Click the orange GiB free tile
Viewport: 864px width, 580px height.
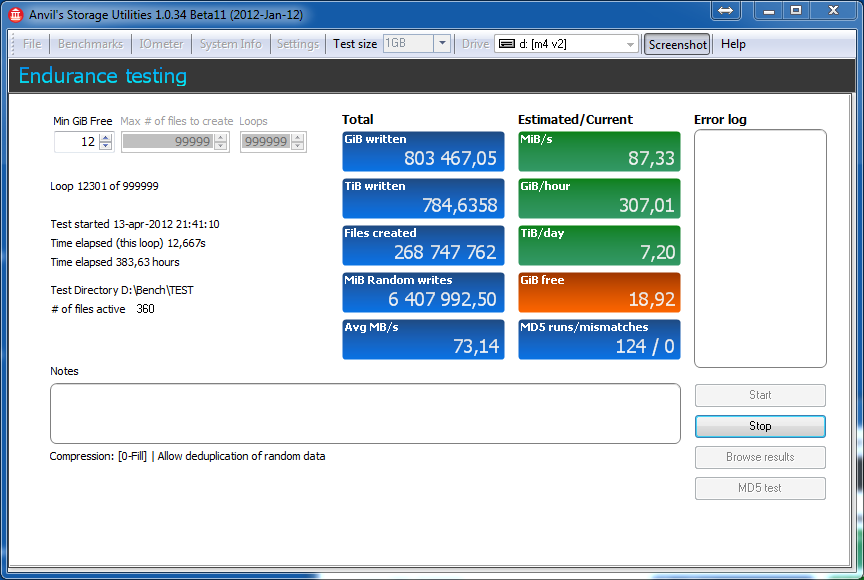tap(599, 292)
